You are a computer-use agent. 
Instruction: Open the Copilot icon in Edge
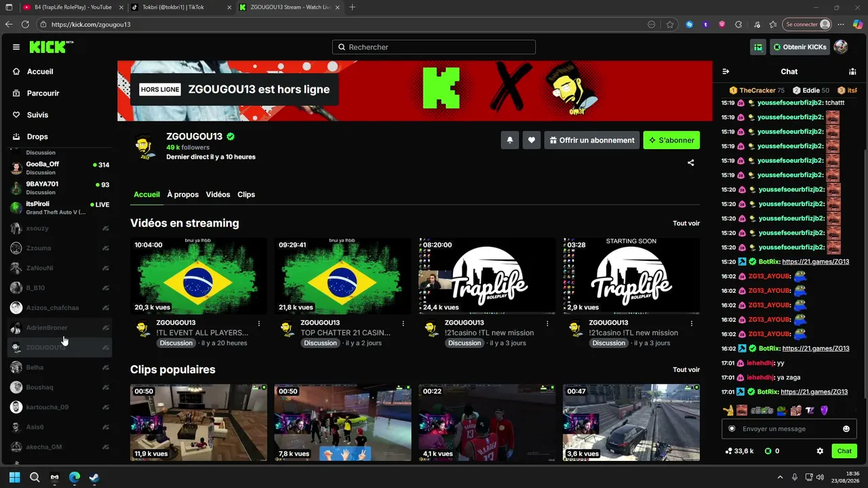856,24
